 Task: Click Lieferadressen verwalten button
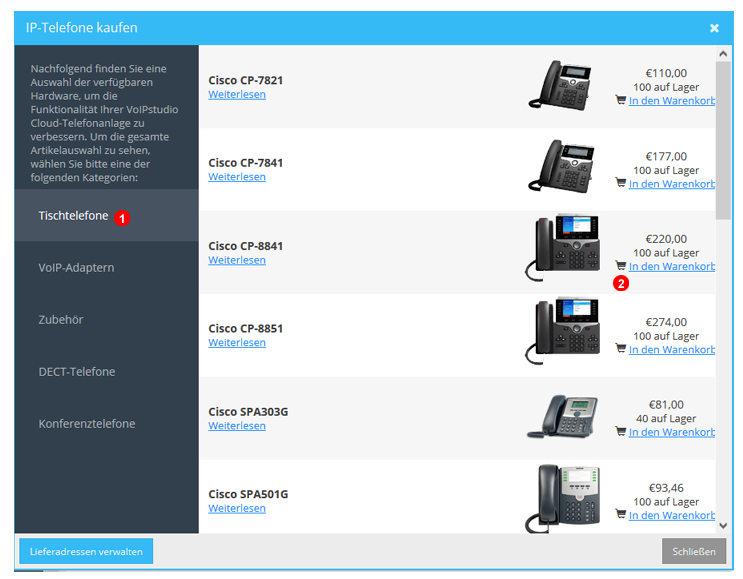point(86,551)
